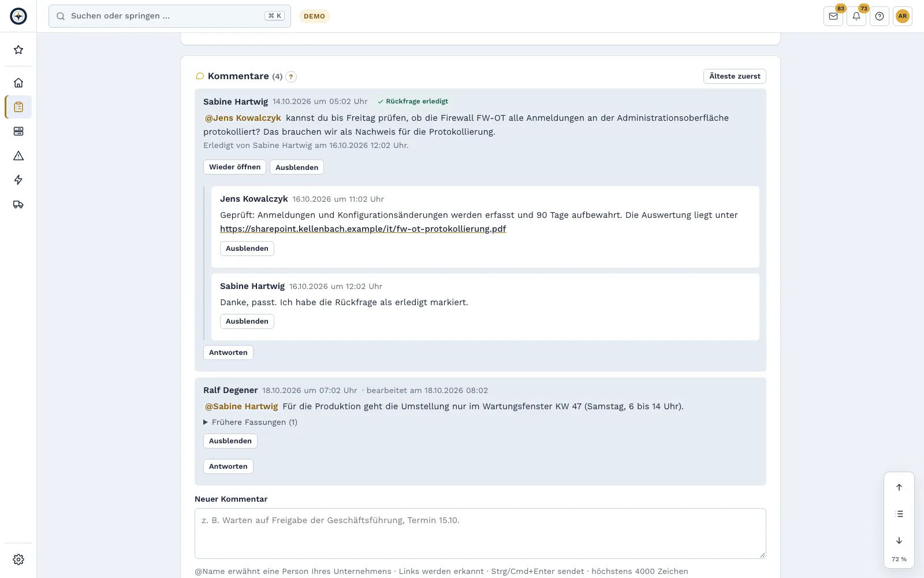Open the mail inbox with 83 badge
924x578 pixels.
coord(833,16)
